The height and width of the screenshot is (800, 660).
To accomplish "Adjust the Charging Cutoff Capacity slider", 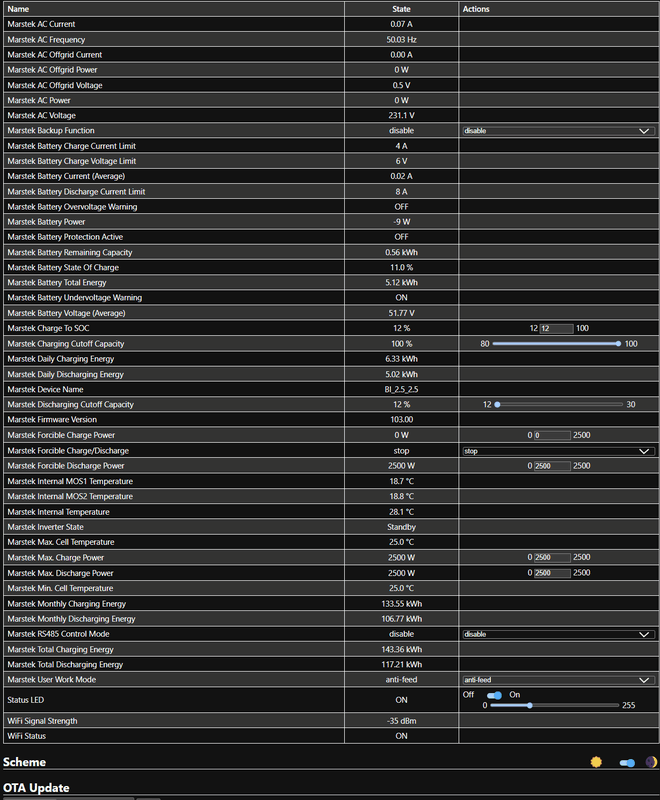I will 557,344.
